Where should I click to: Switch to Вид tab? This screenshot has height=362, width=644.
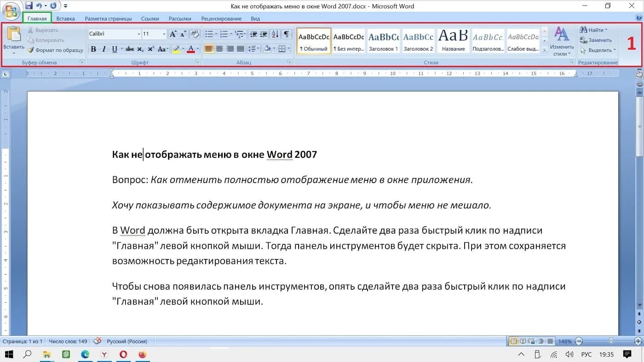pos(255,18)
